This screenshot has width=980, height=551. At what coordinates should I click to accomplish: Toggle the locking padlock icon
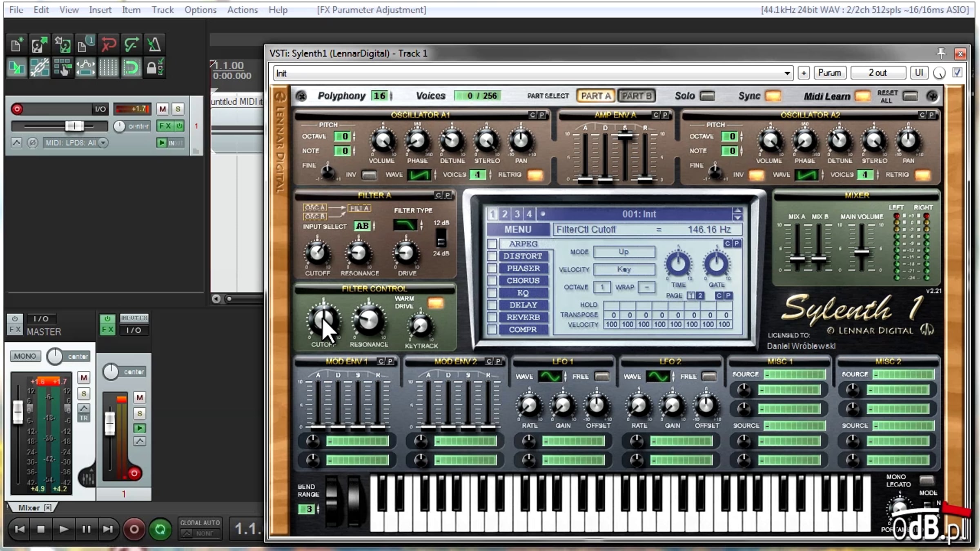[x=154, y=68]
